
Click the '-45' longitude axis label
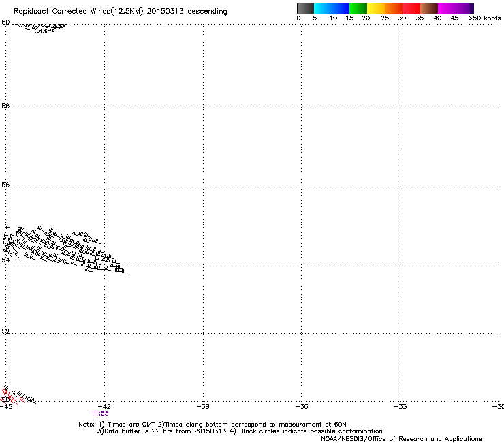coord(6,407)
